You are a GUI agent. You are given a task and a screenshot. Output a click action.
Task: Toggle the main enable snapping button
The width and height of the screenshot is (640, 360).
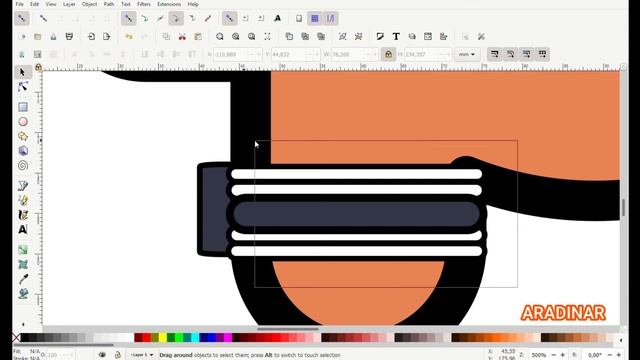click(x=22, y=18)
